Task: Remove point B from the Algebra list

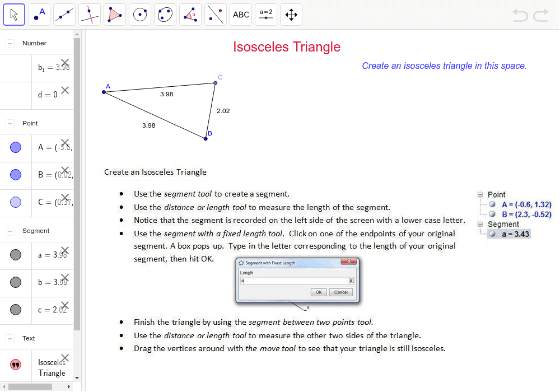Action: tap(65, 170)
